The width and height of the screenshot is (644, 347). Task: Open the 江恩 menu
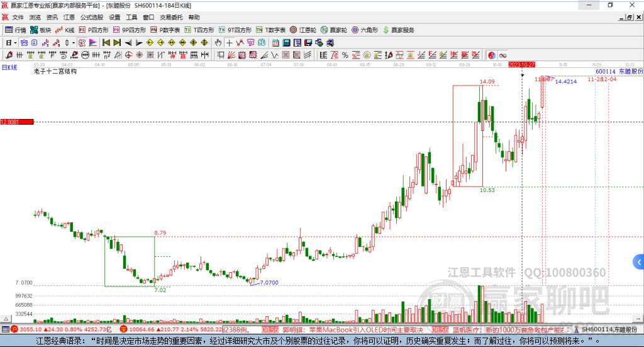point(69,17)
